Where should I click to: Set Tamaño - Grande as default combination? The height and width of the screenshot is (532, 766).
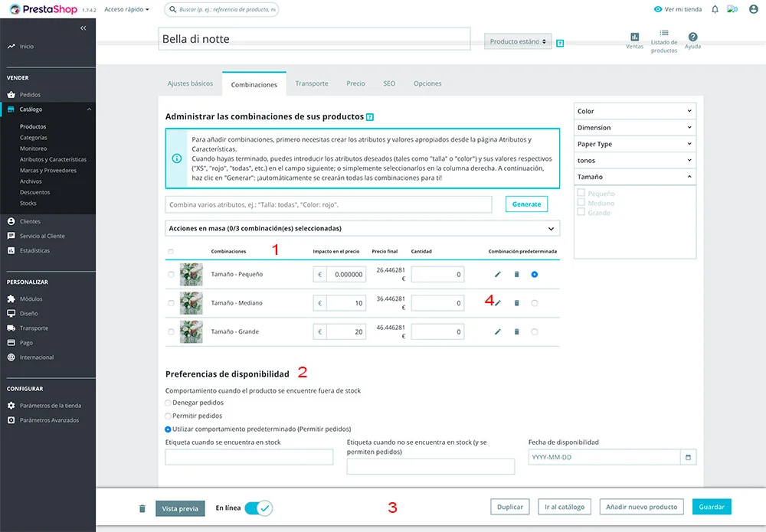tap(535, 332)
